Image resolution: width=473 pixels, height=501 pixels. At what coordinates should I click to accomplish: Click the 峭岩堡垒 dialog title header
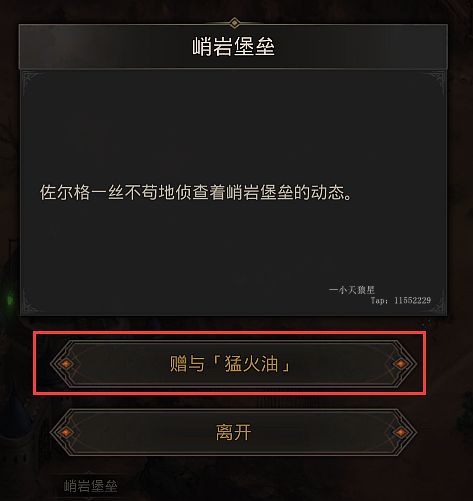233,47
